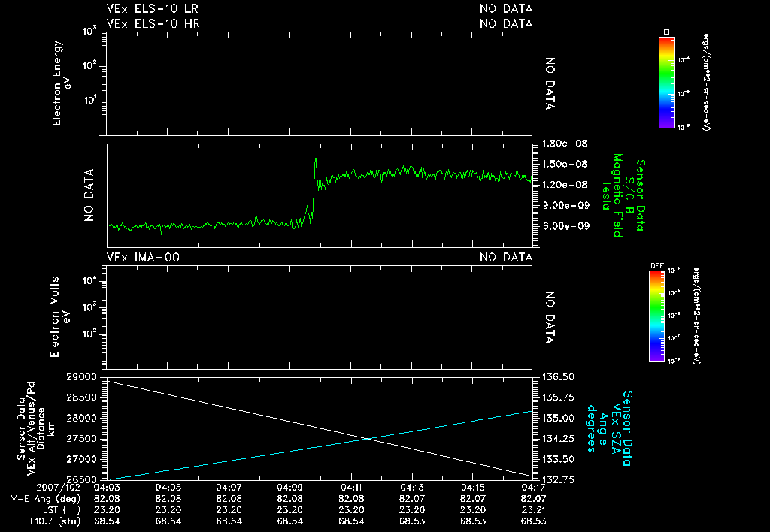Click vertical NO DATA right of Electron Energy plot
The height and width of the screenshot is (532, 770).
pos(550,83)
